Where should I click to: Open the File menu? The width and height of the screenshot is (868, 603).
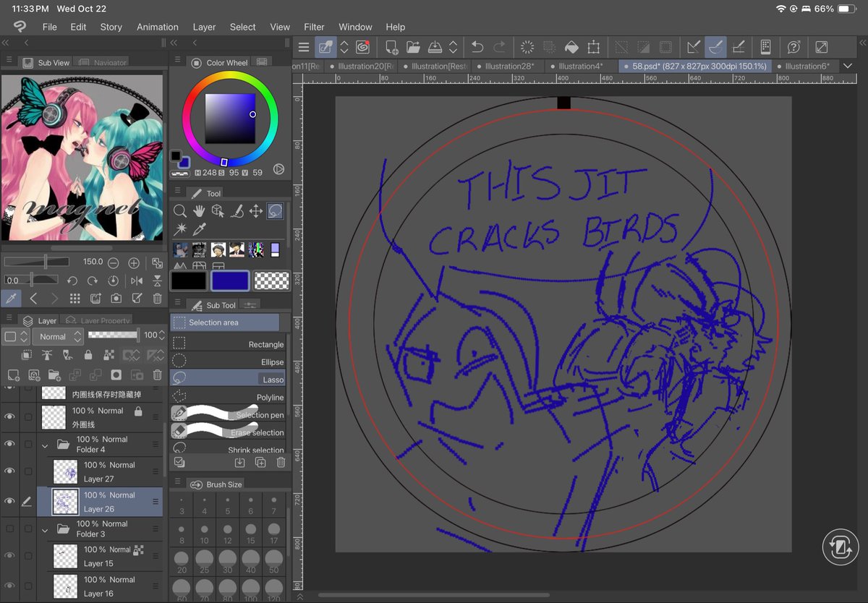coord(49,27)
